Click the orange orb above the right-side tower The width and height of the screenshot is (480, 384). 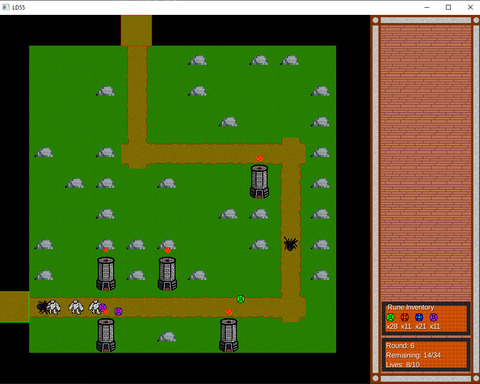(259, 158)
